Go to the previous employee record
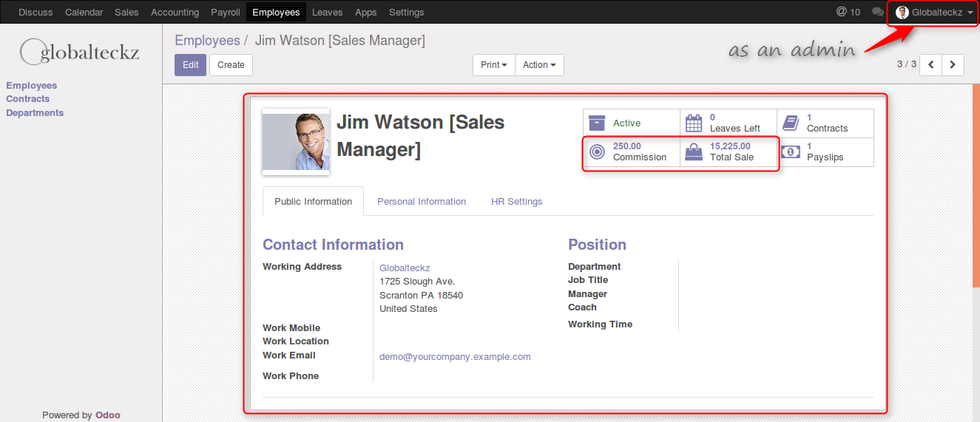Image resolution: width=980 pixels, height=422 pixels. pyautogui.click(x=931, y=65)
